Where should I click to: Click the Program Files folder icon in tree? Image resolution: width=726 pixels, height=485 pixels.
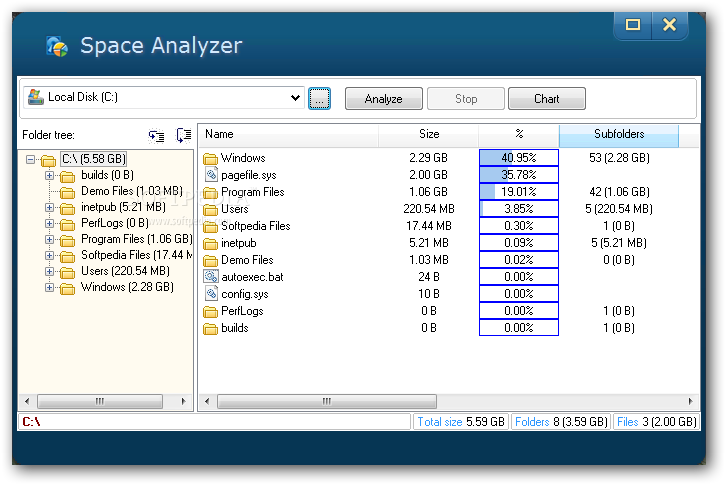(67, 240)
